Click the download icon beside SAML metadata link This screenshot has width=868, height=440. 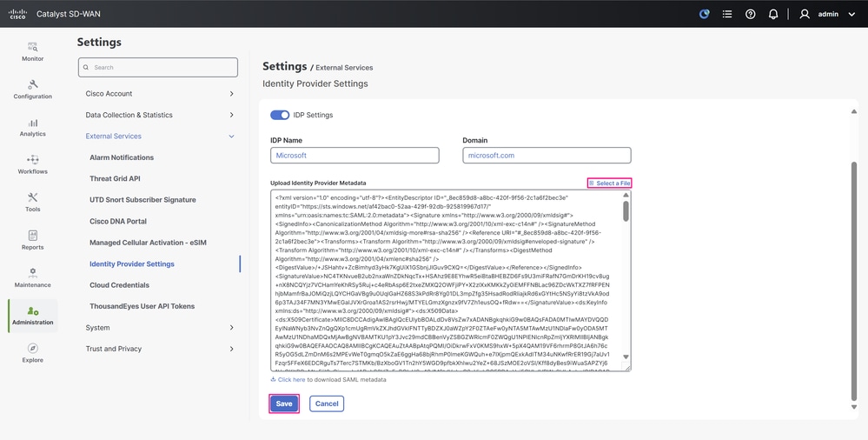(x=273, y=380)
